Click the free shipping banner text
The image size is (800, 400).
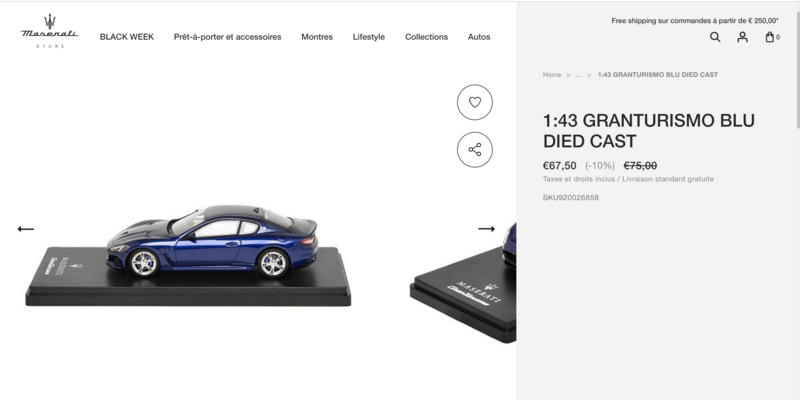point(695,21)
